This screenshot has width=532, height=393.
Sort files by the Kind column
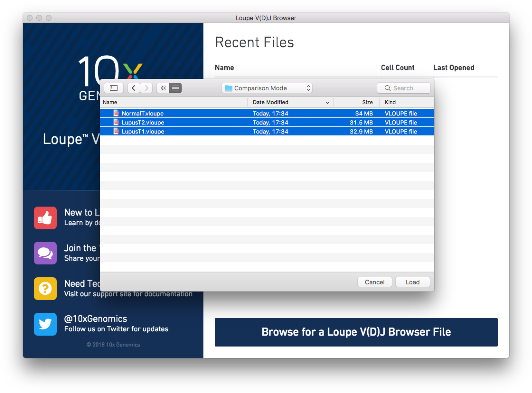click(390, 102)
